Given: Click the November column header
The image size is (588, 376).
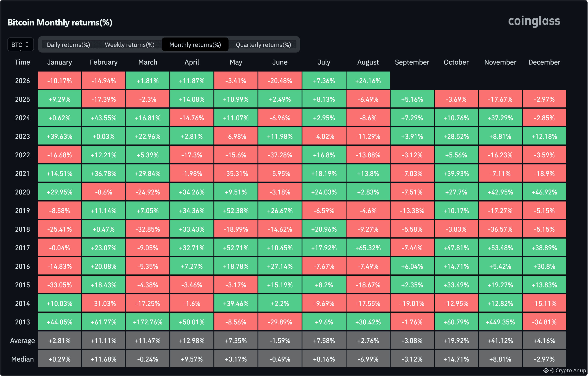Looking at the screenshot, I should point(500,62).
